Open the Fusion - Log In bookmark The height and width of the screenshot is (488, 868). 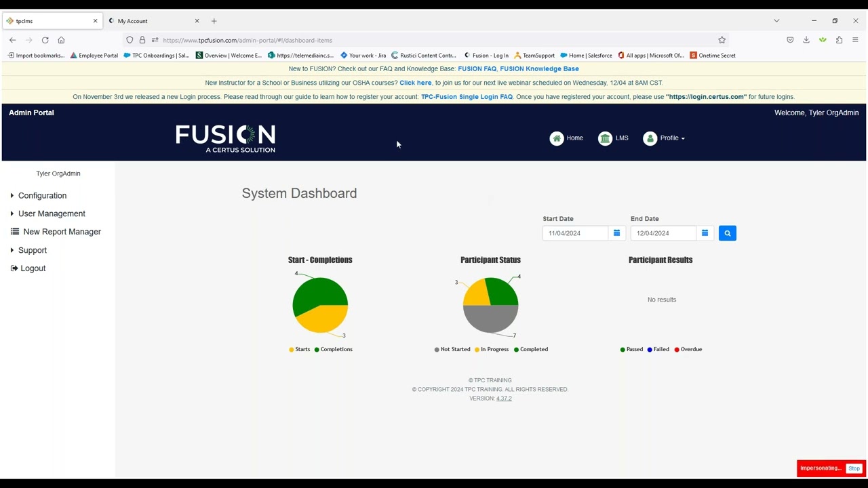[x=486, y=56]
